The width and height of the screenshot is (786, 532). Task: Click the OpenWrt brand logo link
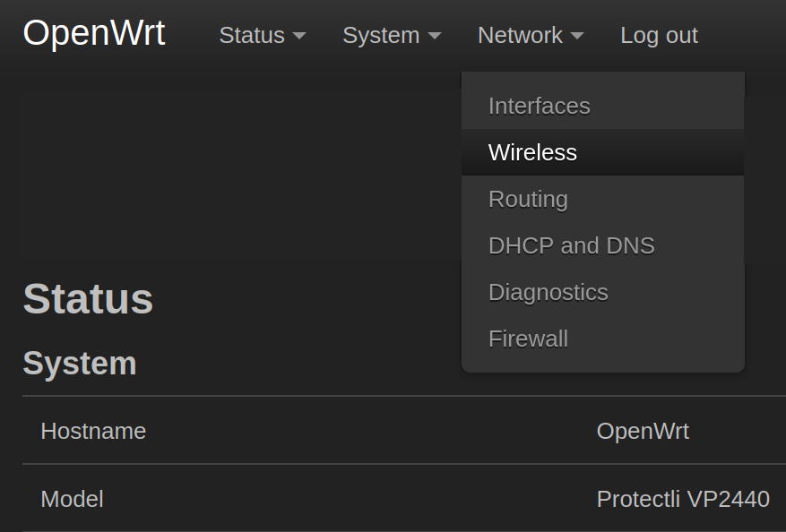[94, 34]
